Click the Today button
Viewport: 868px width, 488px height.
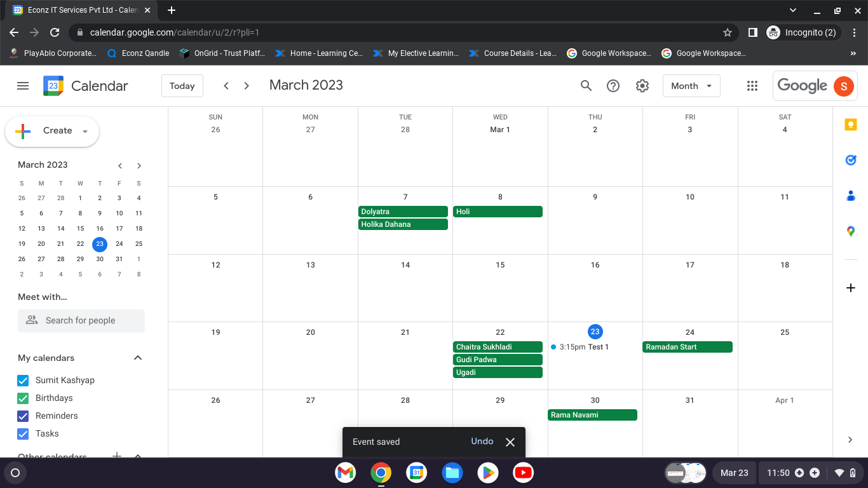tap(182, 86)
